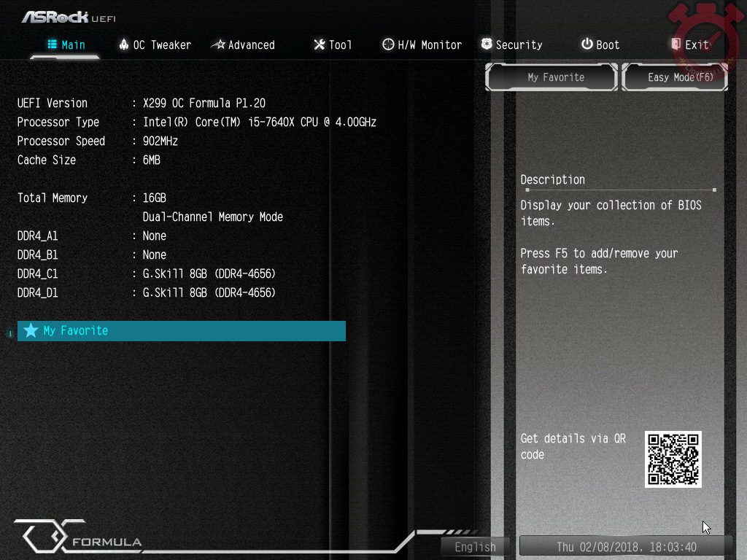Click the Processor Type information row
Viewport: 747px width, 560px height.
click(x=196, y=122)
